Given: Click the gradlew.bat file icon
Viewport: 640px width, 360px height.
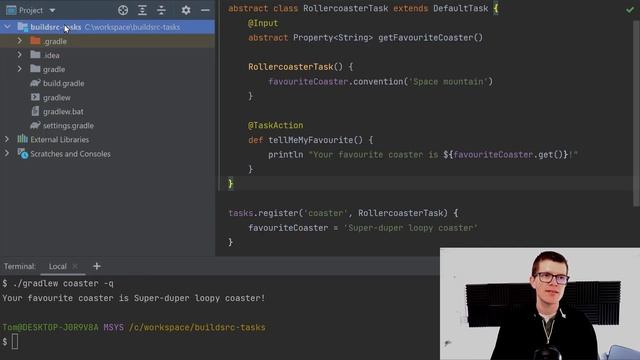Looking at the screenshot, I should click(36, 111).
